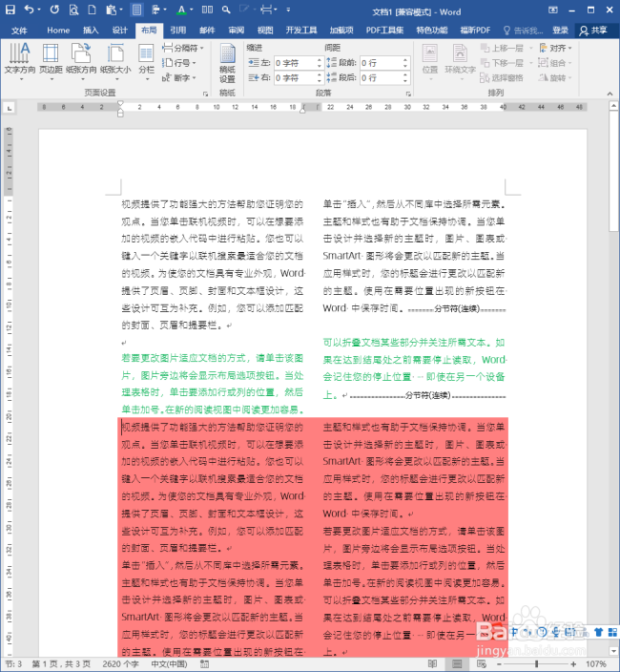620x672 pixels.
Task: Open Text Direction (文字方向) tool
Action: [x=20, y=62]
